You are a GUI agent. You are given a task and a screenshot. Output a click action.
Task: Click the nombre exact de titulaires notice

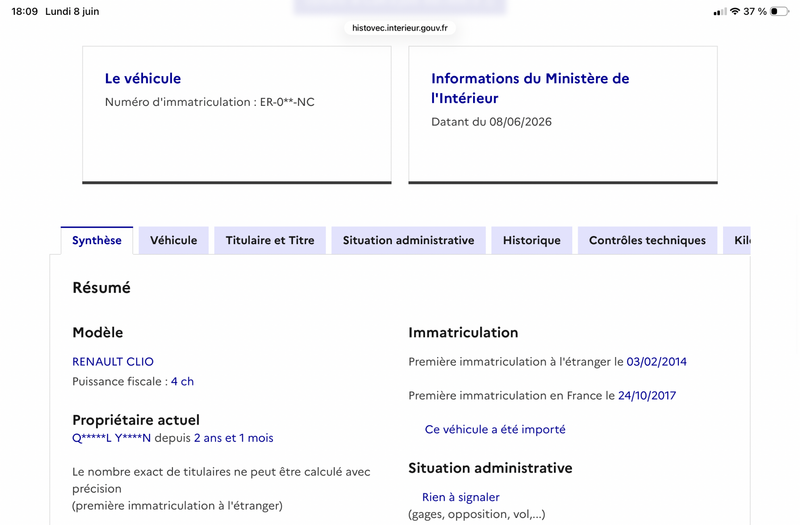221,480
